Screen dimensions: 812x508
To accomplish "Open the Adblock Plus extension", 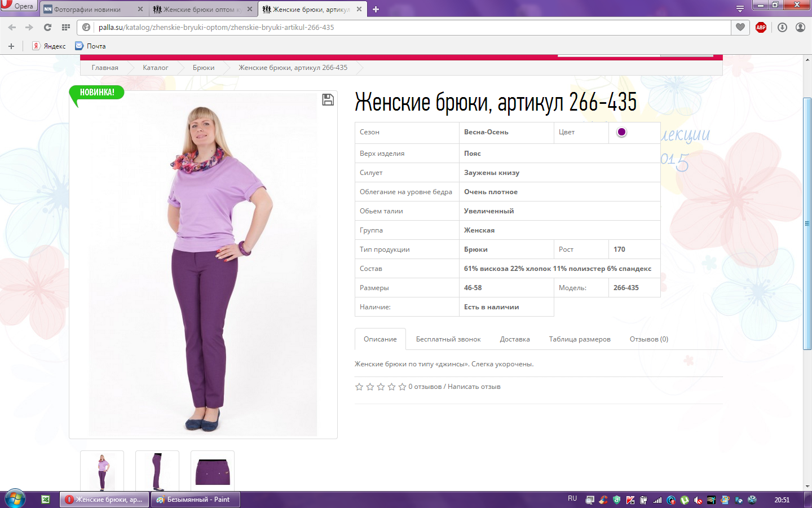I will point(761,27).
